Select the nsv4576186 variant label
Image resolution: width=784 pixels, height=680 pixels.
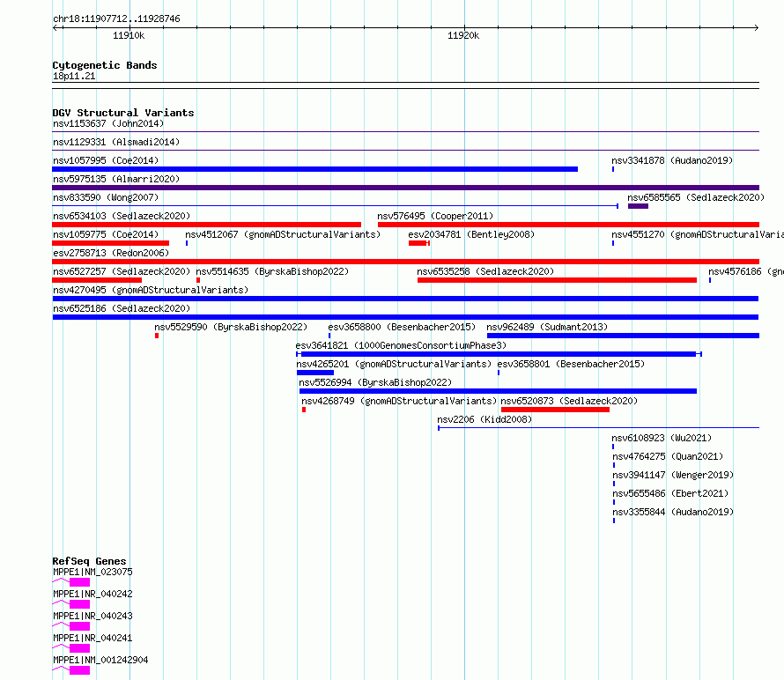point(746,271)
